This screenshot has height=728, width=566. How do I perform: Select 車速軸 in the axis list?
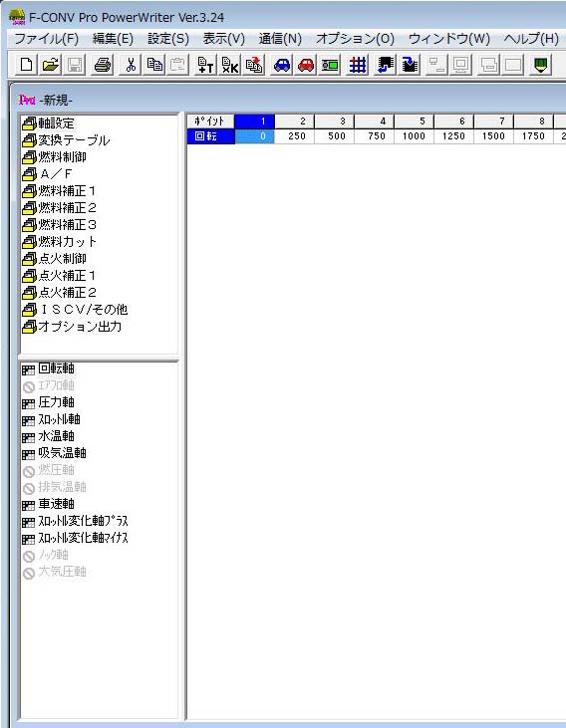coord(48,504)
